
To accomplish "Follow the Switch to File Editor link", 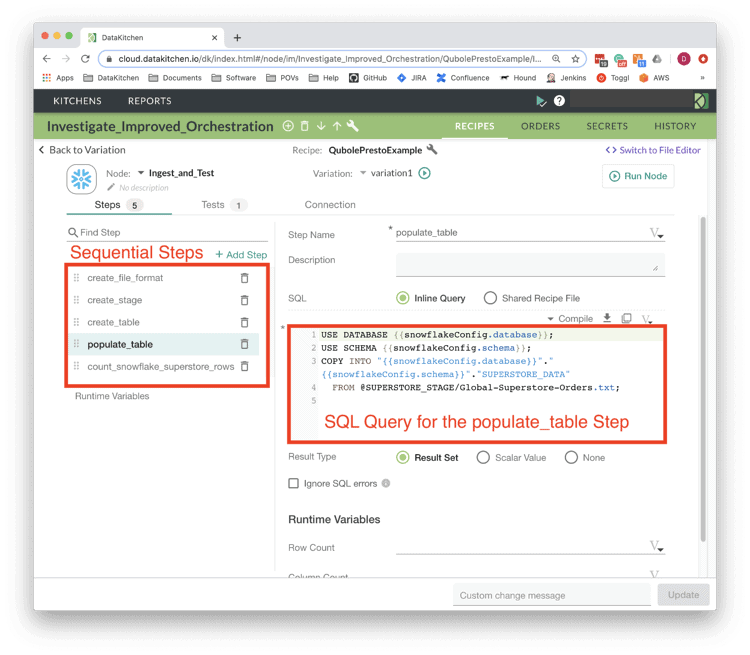I will click(x=653, y=150).
